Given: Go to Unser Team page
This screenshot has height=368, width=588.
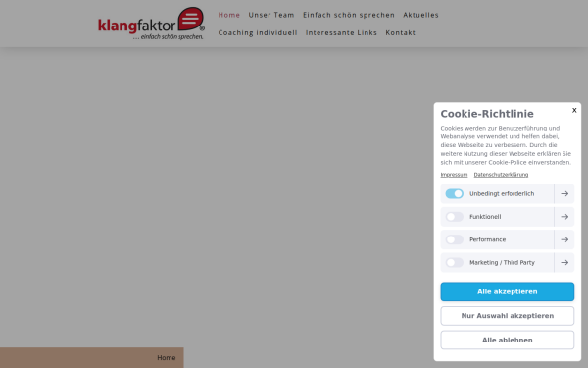Looking at the screenshot, I should point(271,15).
